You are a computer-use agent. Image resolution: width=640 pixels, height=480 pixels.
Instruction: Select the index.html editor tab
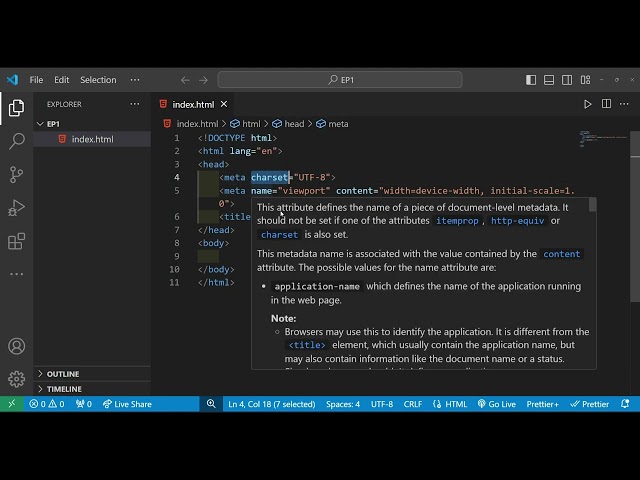[x=193, y=104]
